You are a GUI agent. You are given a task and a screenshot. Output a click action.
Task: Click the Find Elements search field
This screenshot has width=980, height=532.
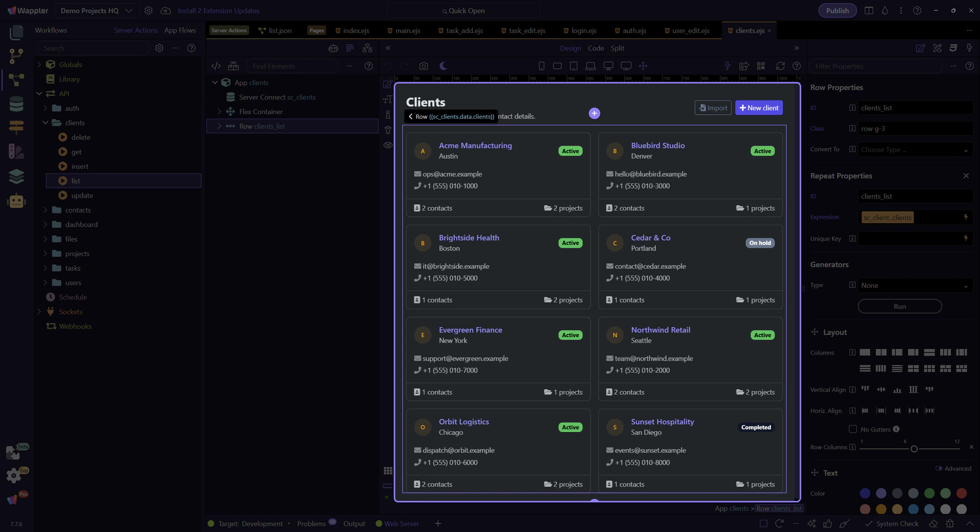pyautogui.click(x=292, y=66)
